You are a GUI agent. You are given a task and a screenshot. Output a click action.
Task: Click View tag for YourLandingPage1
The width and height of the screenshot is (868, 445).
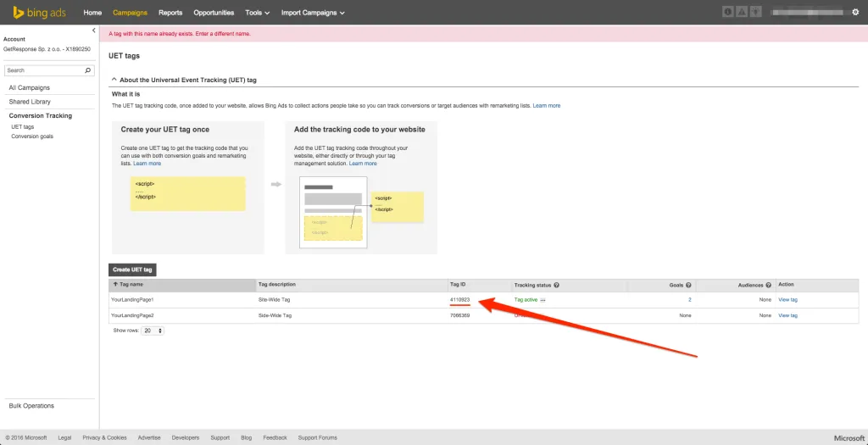pyautogui.click(x=787, y=299)
